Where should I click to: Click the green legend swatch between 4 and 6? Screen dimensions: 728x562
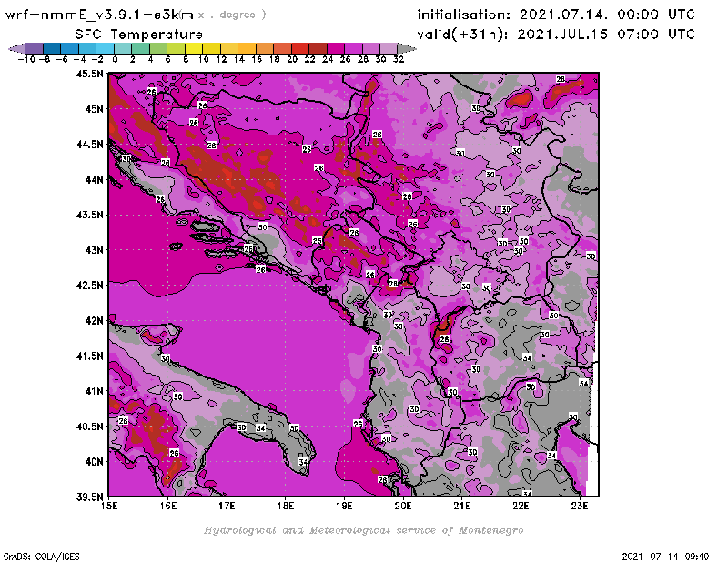(157, 48)
